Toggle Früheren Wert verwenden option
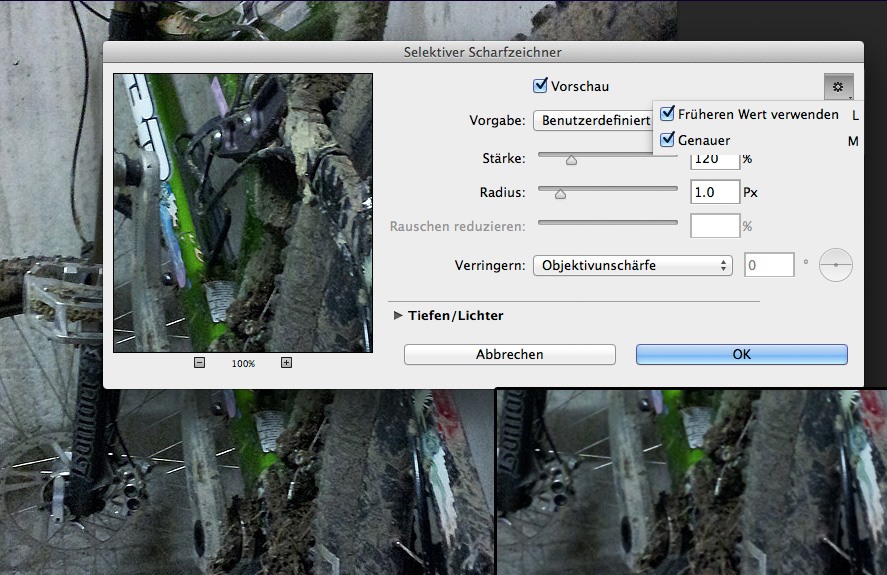The height and width of the screenshot is (575, 887). tap(668, 113)
